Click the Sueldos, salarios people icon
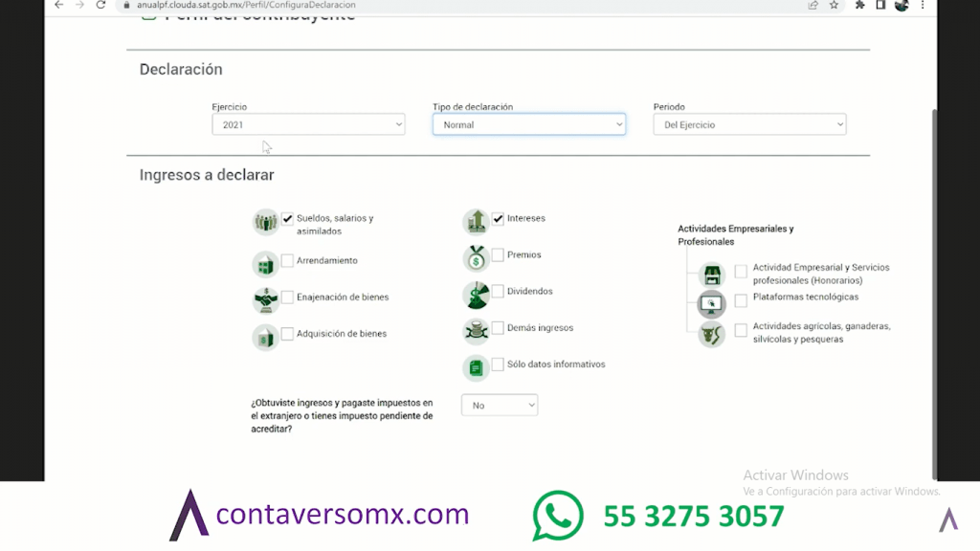Viewport: 980px width, 551px height. click(x=266, y=222)
